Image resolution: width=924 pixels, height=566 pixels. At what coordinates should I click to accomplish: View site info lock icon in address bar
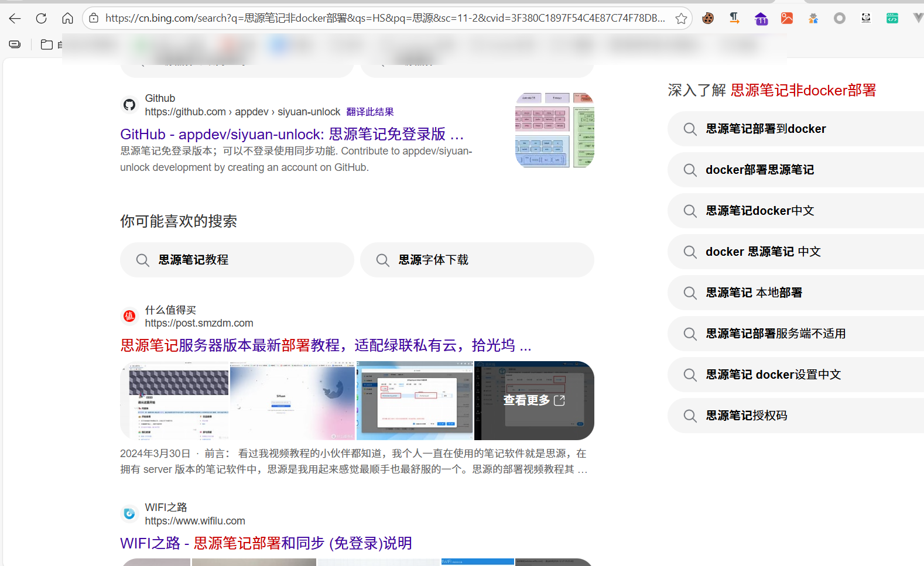coord(94,18)
